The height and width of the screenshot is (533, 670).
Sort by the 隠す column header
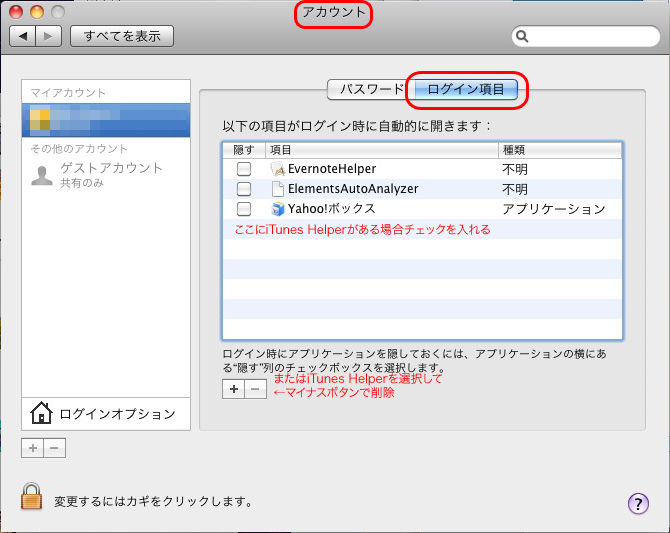[244, 150]
